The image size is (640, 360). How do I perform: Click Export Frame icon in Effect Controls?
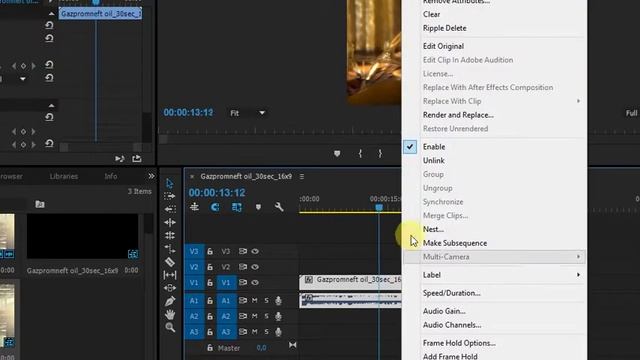(137, 158)
